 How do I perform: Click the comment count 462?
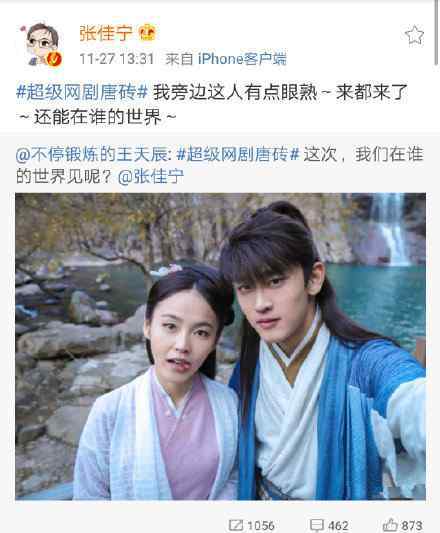(338, 526)
